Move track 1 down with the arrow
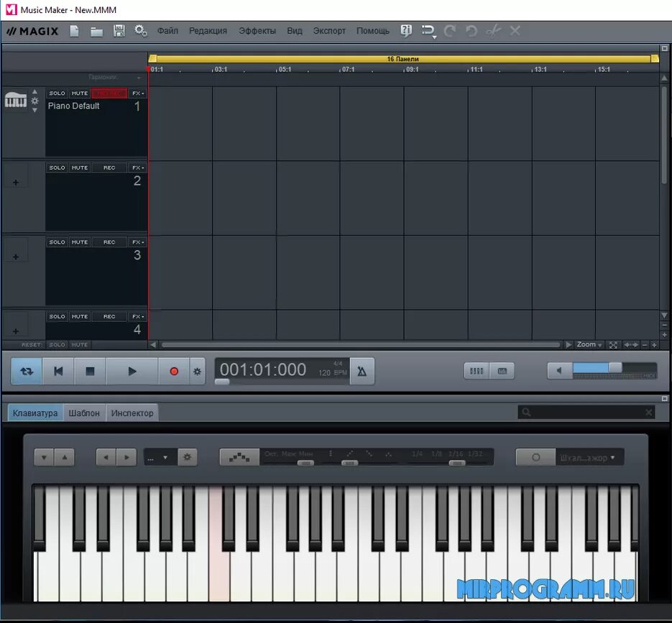 (x=34, y=110)
